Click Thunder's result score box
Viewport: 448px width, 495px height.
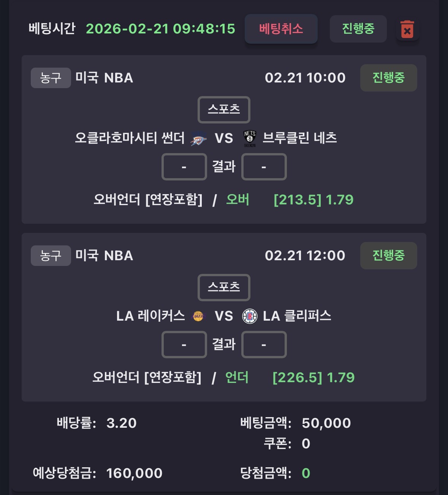coord(184,167)
